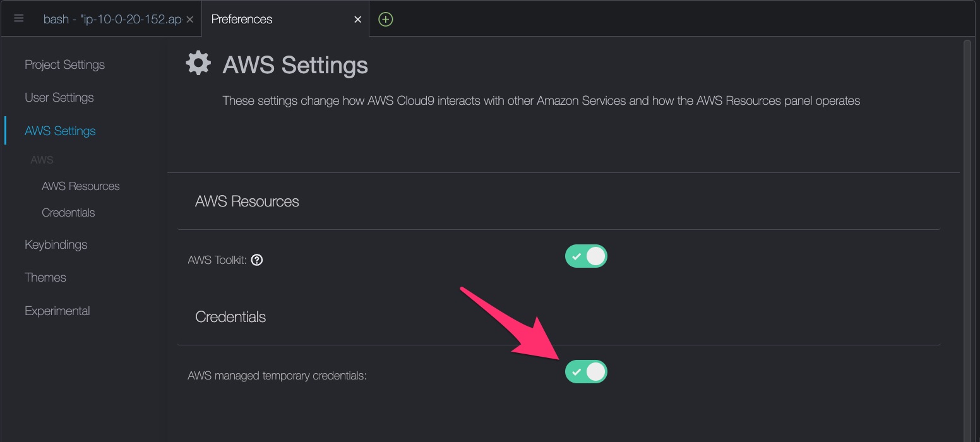This screenshot has height=442, width=980.
Task: Disable AWS managed temporary credentials
Action: tap(586, 372)
